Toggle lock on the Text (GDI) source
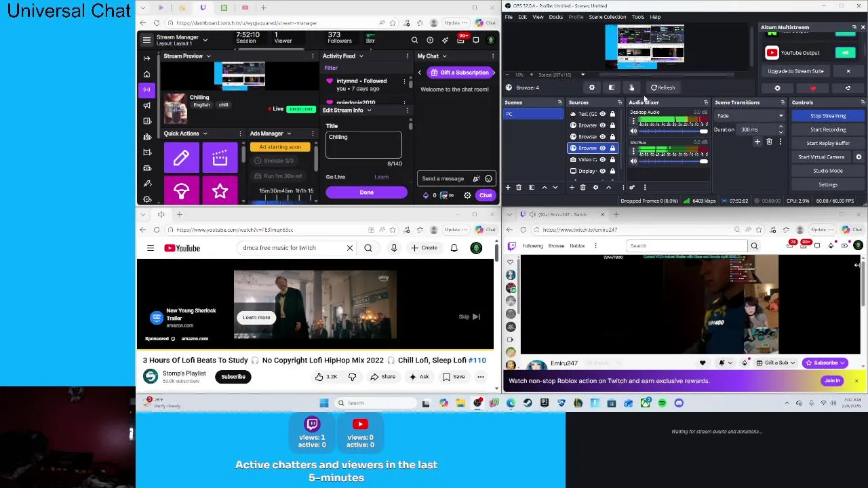 pyautogui.click(x=612, y=114)
